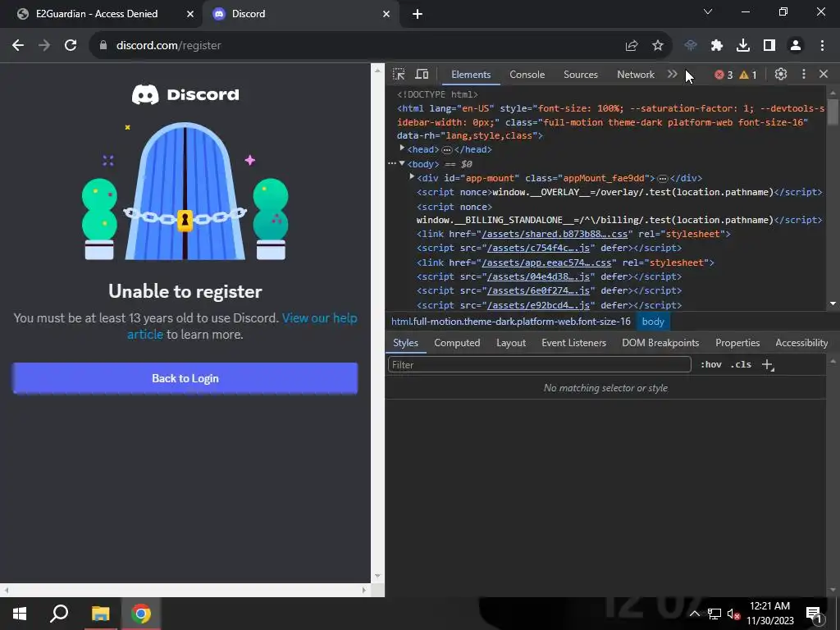Go forward with the browser arrow
This screenshot has height=630, width=840.
[44, 46]
